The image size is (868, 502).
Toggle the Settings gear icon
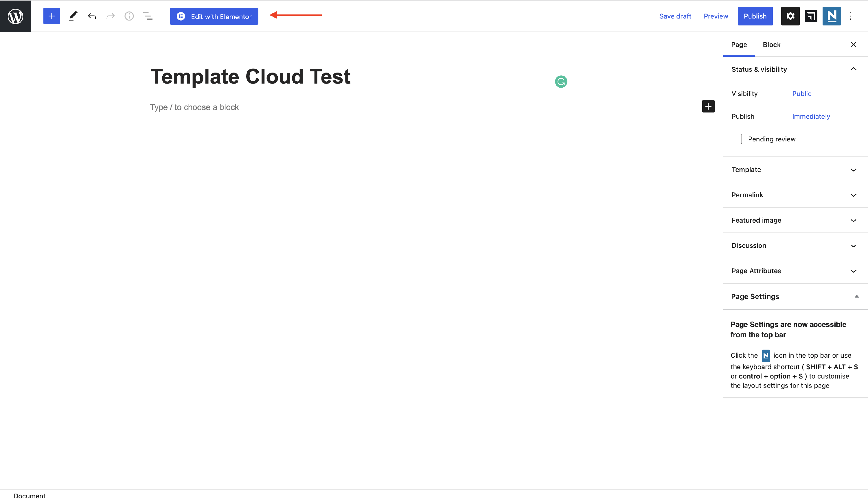point(790,16)
